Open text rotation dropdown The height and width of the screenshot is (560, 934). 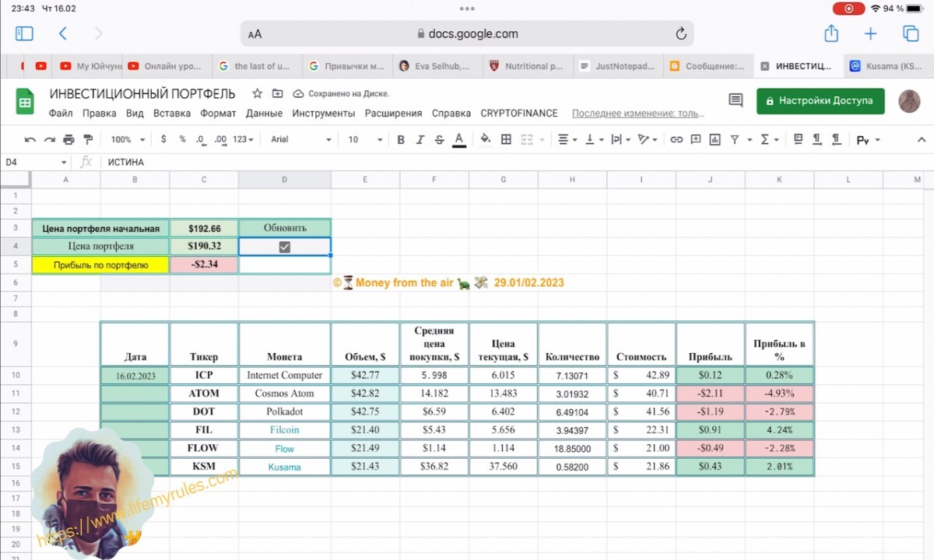(x=648, y=139)
